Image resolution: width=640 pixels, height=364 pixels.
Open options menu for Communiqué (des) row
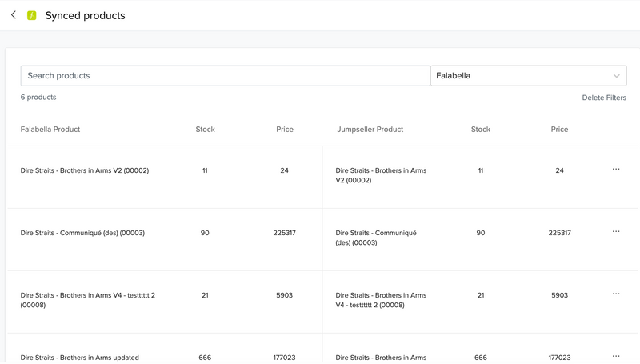[x=615, y=232]
